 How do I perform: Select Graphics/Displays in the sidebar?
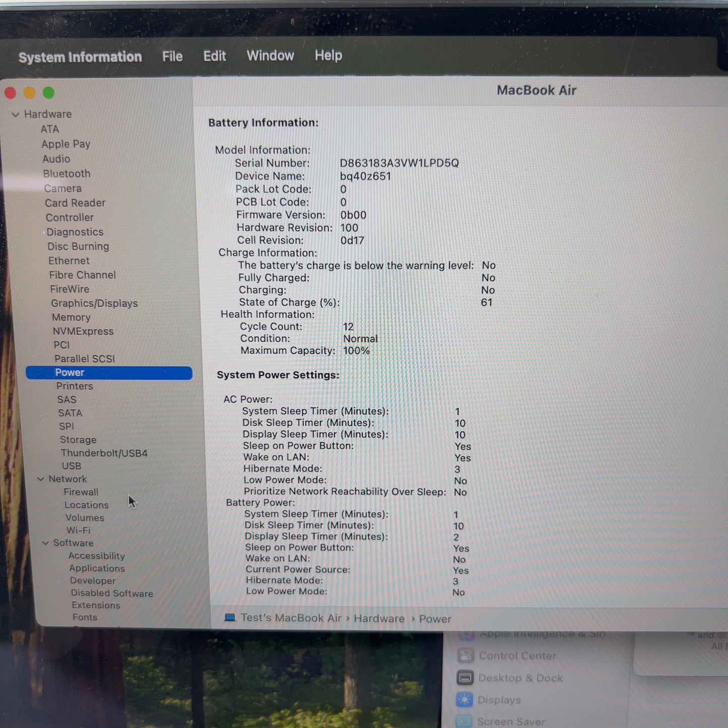coord(94,303)
